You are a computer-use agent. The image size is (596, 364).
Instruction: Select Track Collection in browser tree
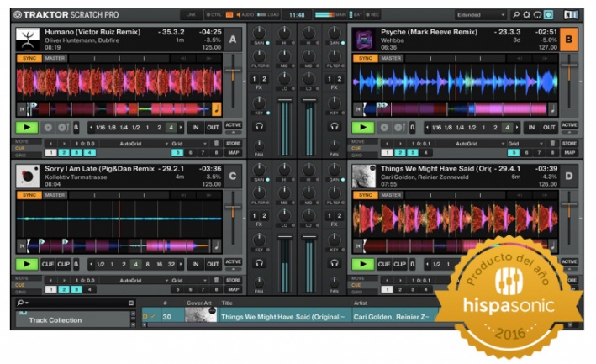pyautogui.click(x=55, y=320)
